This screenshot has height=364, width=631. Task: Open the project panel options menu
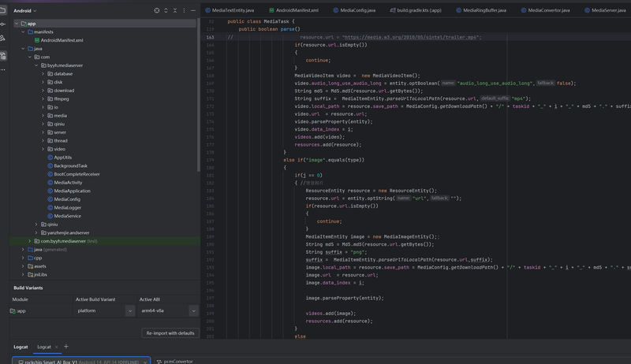185,10
